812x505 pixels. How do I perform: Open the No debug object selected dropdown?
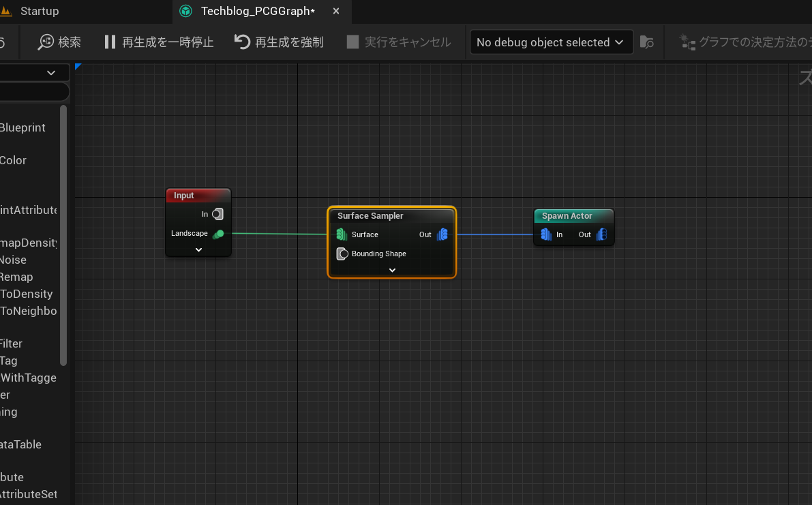[x=550, y=42]
